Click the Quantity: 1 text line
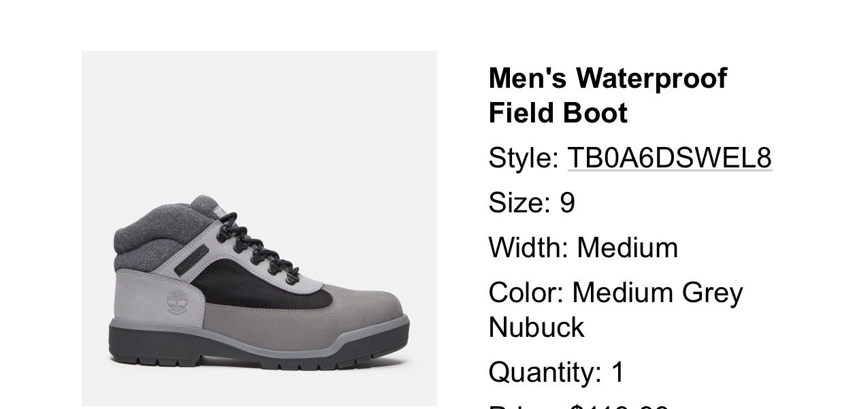The image size is (868, 409). tap(556, 372)
